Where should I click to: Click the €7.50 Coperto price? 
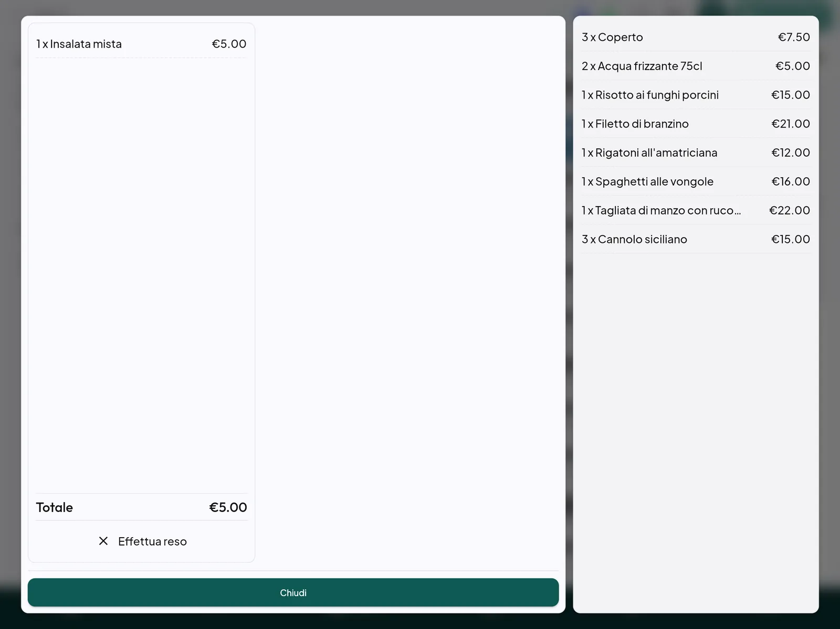coord(794,37)
